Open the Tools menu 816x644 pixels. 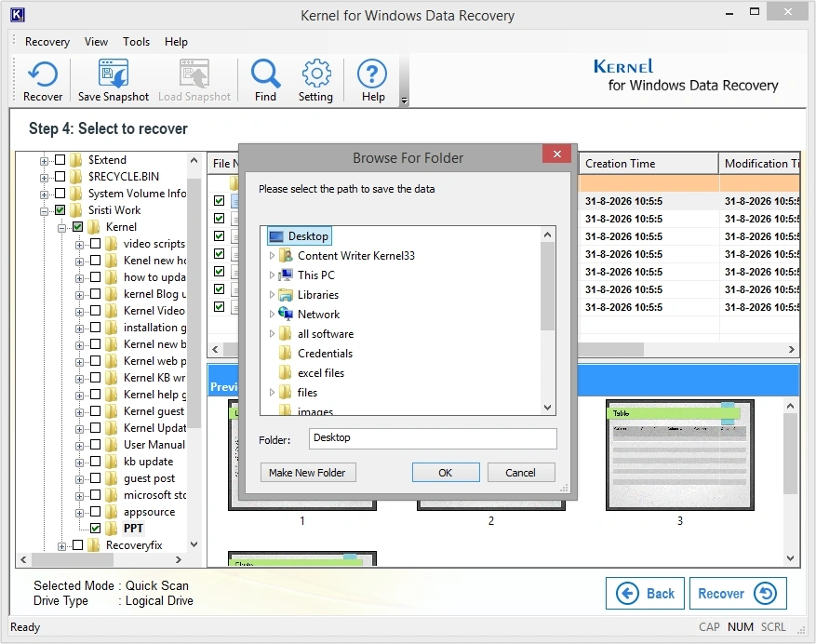(x=137, y=42)
